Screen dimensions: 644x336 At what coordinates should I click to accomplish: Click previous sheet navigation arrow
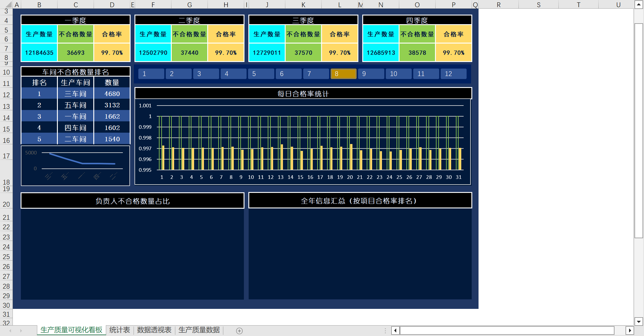10,331
